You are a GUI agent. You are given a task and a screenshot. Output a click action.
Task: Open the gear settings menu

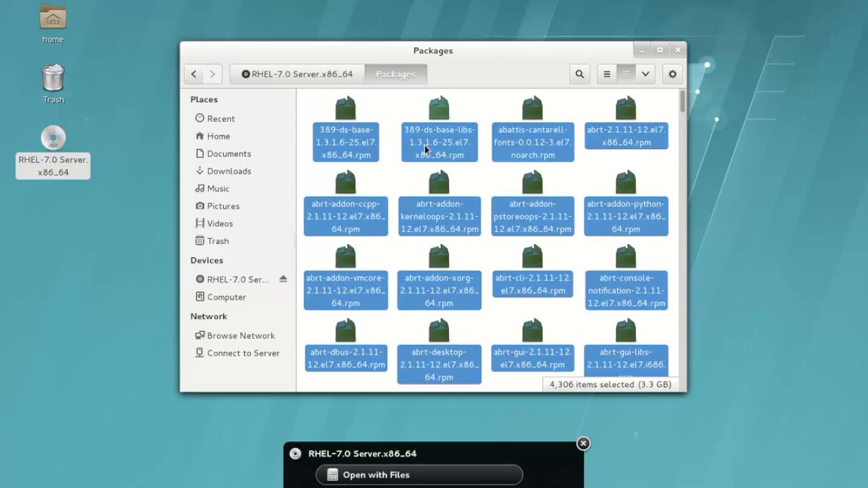673,74
